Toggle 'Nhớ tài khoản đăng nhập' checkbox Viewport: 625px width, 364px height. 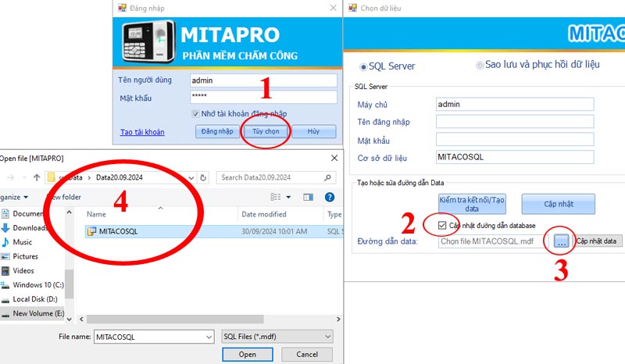195,114
